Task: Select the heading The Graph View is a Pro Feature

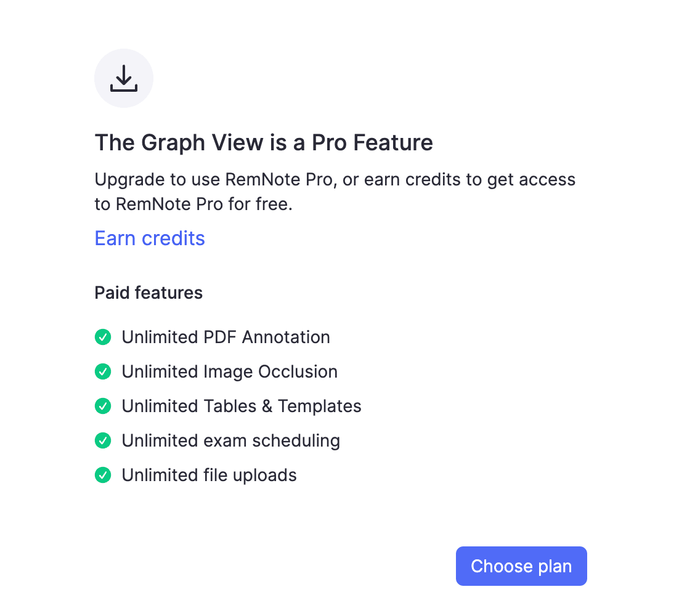Action: point(264,142)
